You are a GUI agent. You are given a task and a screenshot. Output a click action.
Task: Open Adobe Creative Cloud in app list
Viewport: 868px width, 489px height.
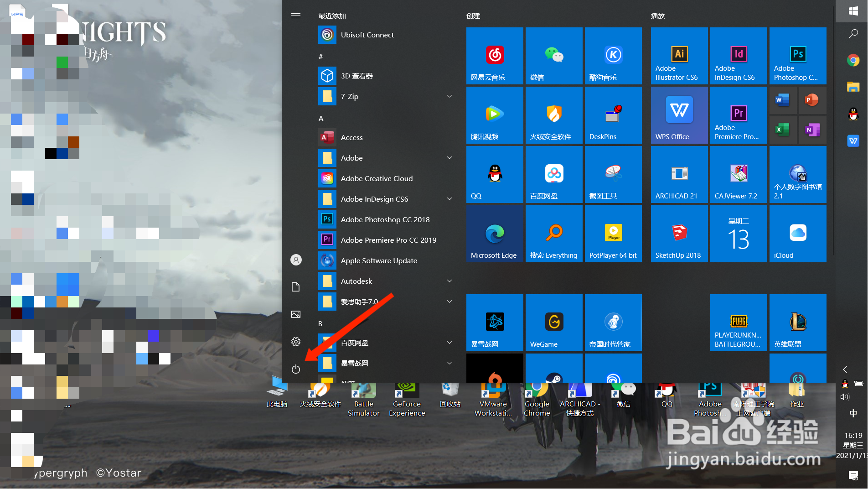pyautogui.click(x=386, y=178)
